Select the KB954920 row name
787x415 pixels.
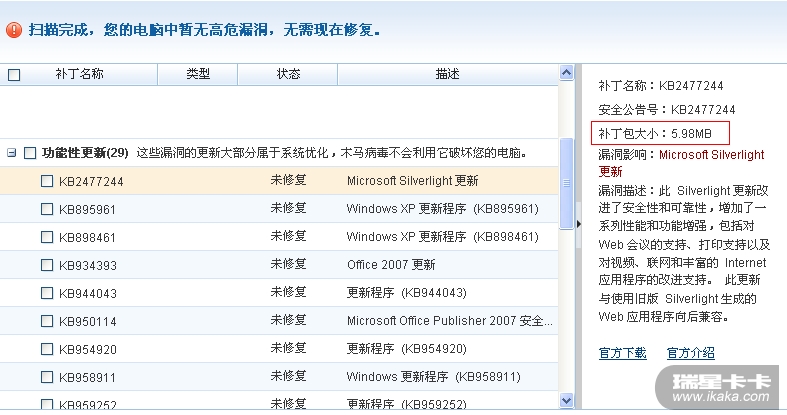click(x=87, y=349)
